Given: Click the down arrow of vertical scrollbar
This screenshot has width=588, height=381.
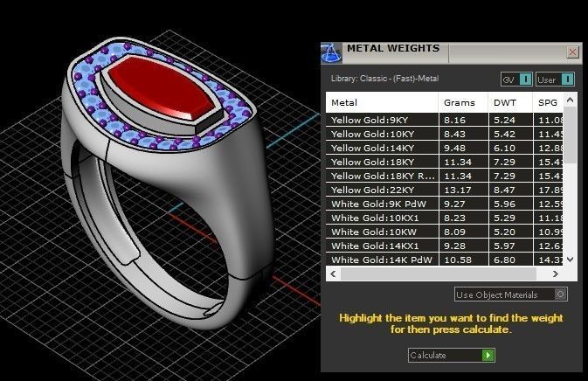Looking at the screenshot, I should tap(570, 260).
